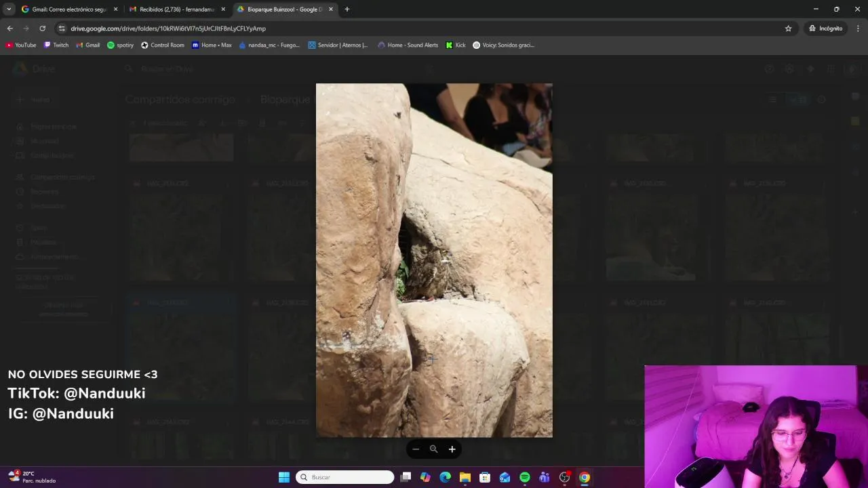Open File Explorer from the taskbar

(x=465, y=477)
